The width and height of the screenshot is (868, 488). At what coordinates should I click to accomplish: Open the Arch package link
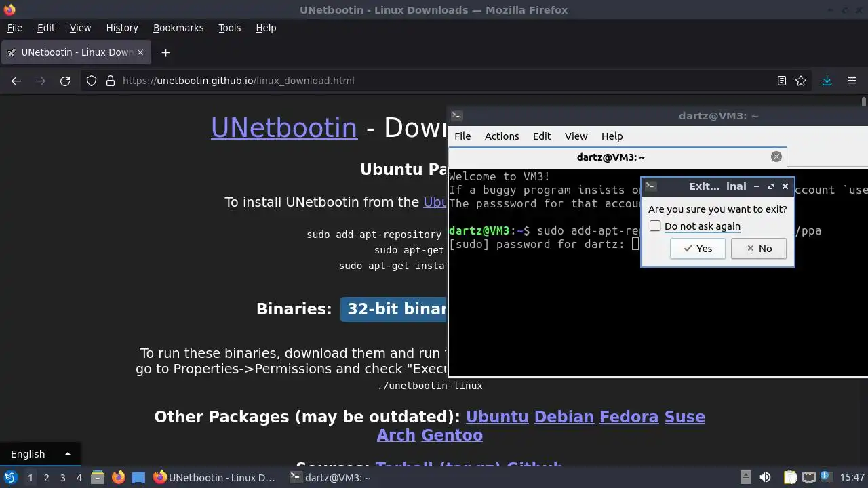[396, 434]
